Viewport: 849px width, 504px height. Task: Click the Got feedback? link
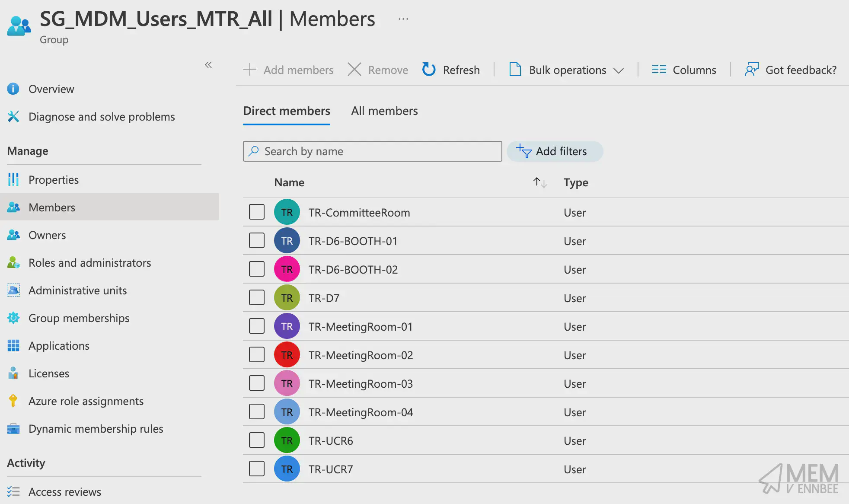tap(801, 70)
